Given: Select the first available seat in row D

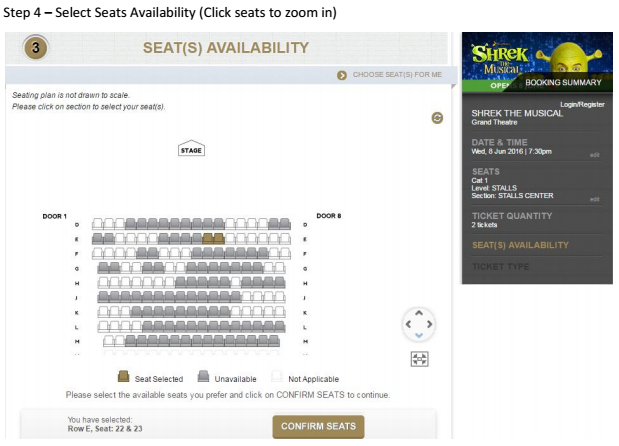Looking at the screenshot, I should click(98, 224).
